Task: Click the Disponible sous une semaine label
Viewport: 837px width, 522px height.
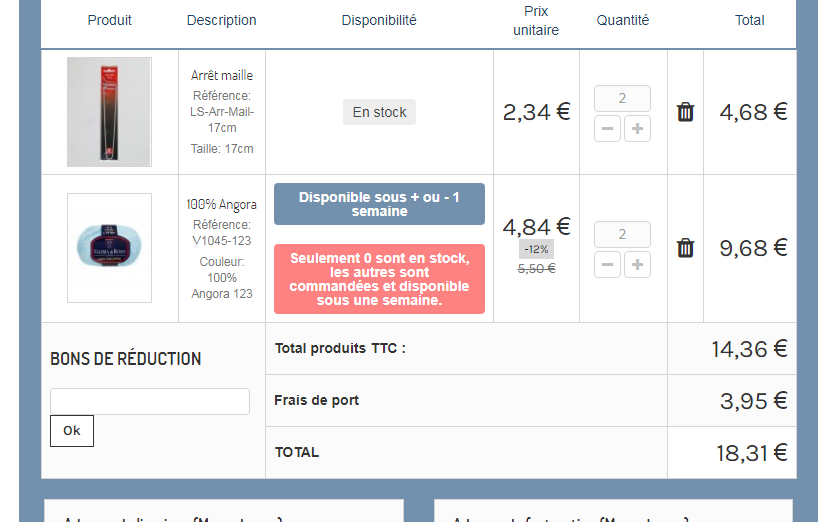Action: pos(379,204)
